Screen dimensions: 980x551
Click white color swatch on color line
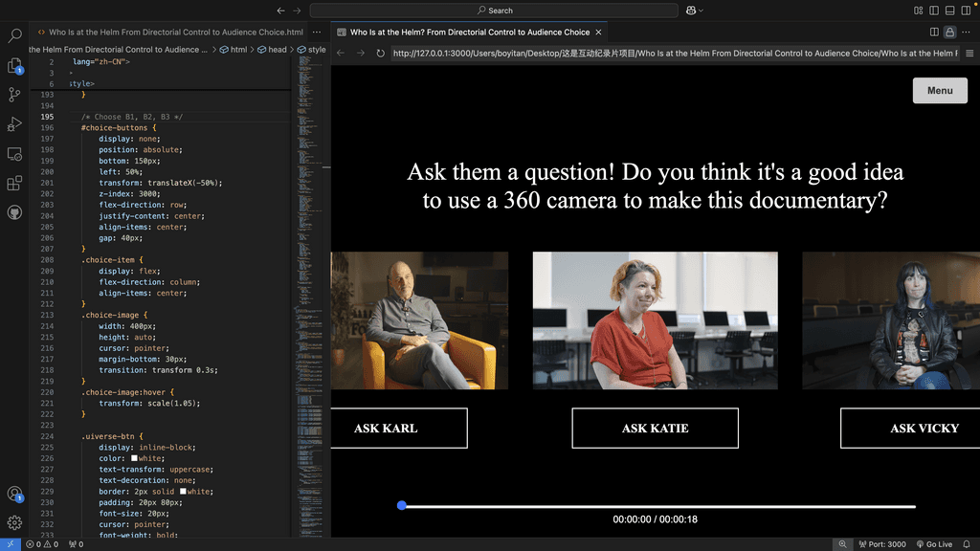(134, 458)
